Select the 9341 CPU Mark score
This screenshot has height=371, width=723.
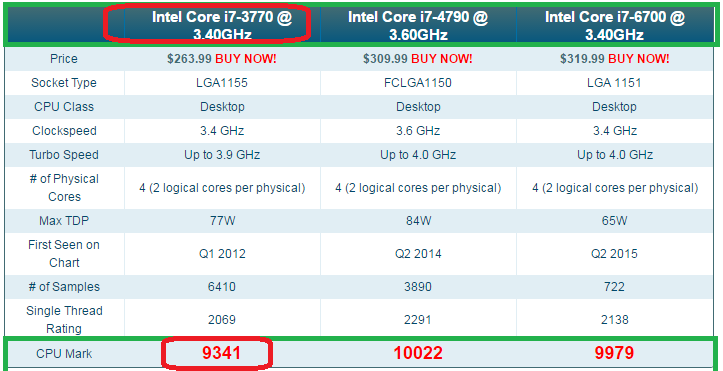[x=221, y=353]
